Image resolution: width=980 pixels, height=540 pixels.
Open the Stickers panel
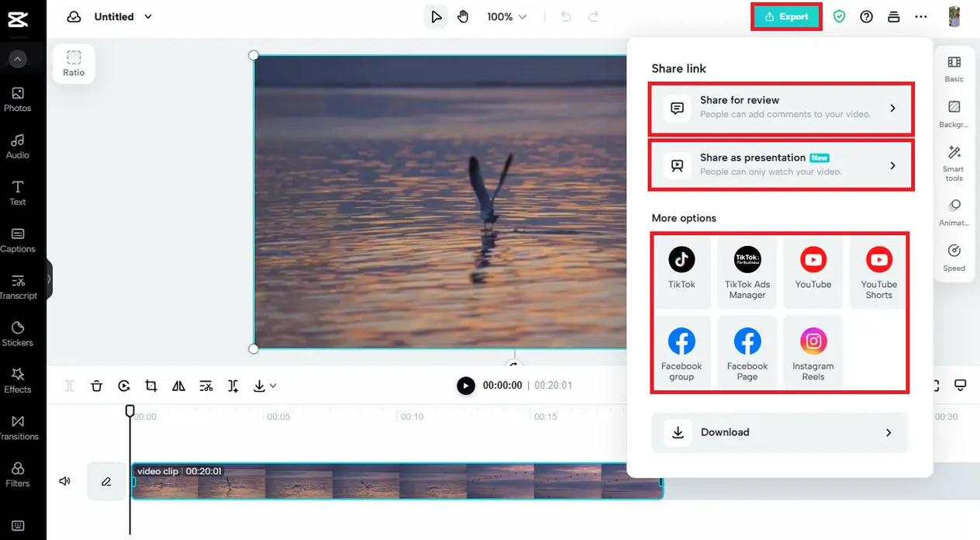17,332
